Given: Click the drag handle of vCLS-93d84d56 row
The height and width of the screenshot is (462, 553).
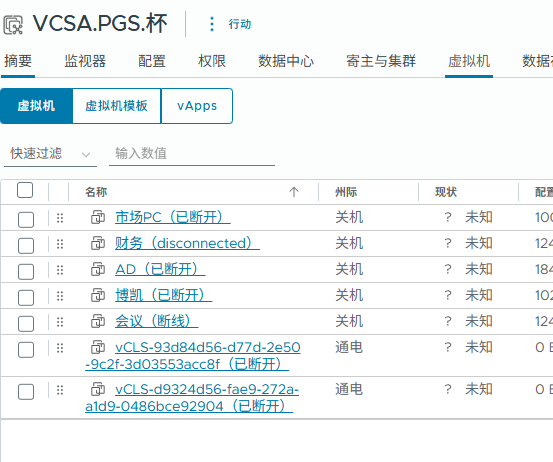Looking at the screenshot, I should click(x=60, y=348).
